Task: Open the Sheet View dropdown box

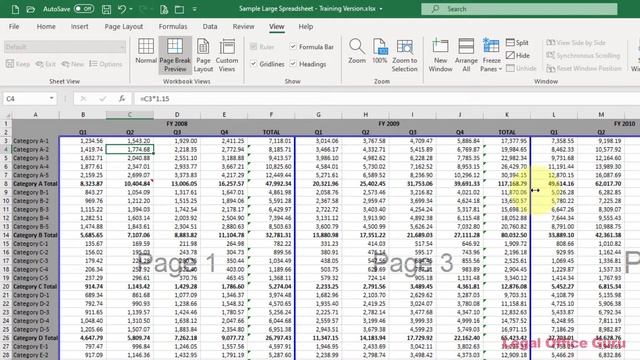Action: coord(65,47)
